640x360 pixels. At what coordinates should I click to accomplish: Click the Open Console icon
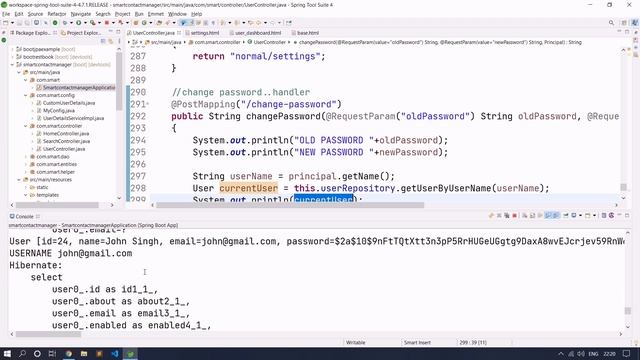588,216
